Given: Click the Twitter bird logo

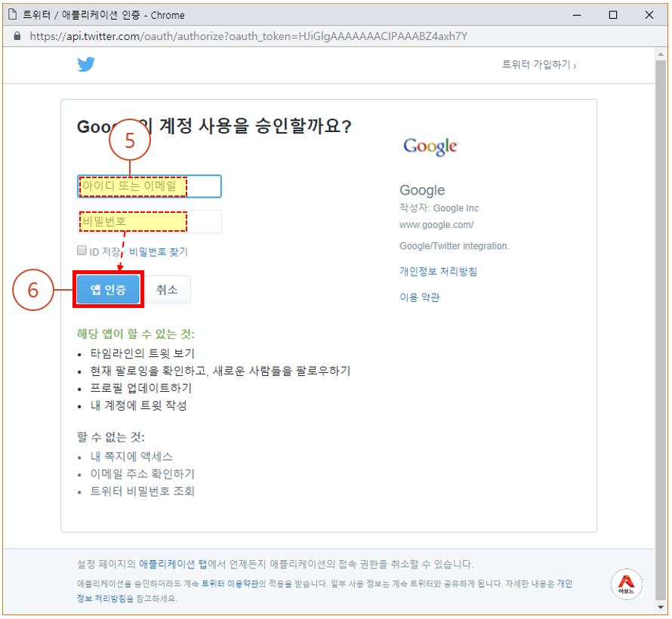Looking at the screenshot, I should tap(86, 64).
